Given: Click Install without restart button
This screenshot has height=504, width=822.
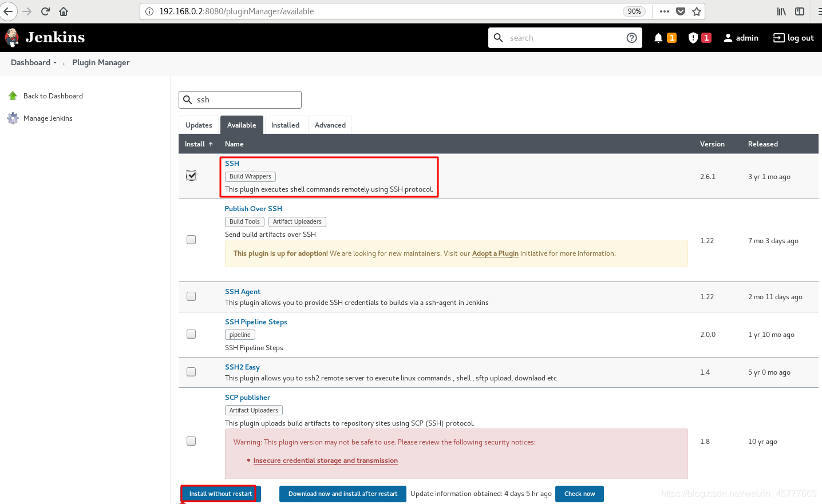Looking at the screenshot, I should (x=220, y=494).
